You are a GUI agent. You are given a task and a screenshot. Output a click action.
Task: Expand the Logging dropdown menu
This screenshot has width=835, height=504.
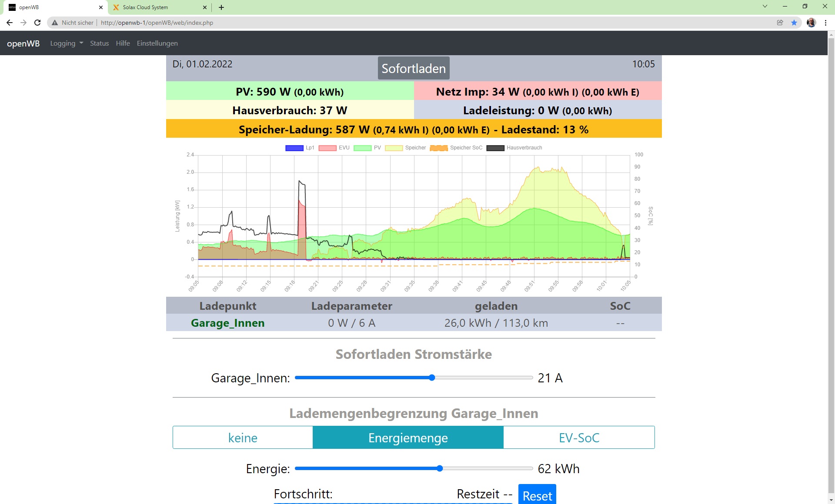point(67,43)
